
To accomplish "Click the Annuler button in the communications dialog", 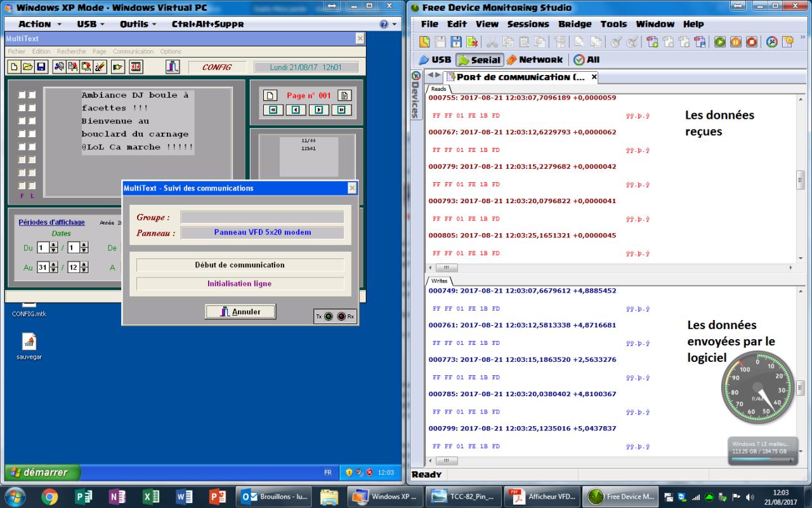I will (240, 312).
